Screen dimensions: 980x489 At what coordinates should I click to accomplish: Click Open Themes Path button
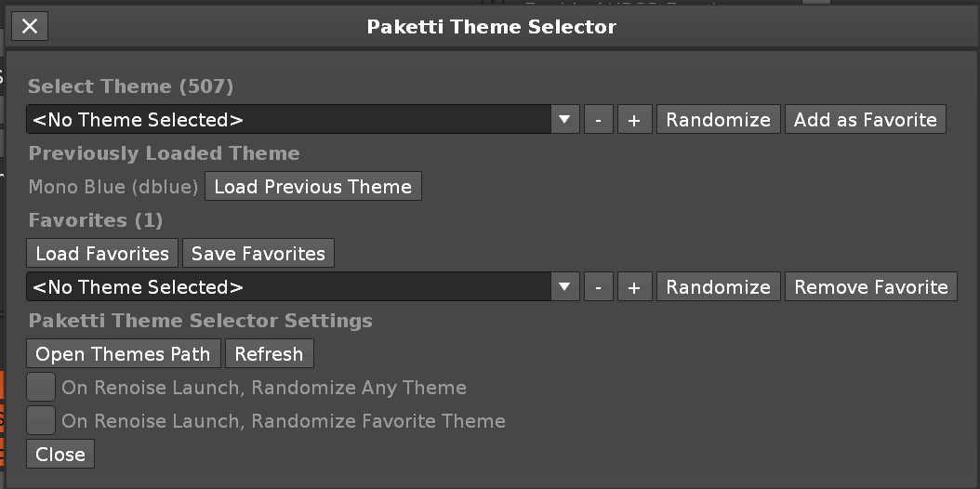[124, 354]
